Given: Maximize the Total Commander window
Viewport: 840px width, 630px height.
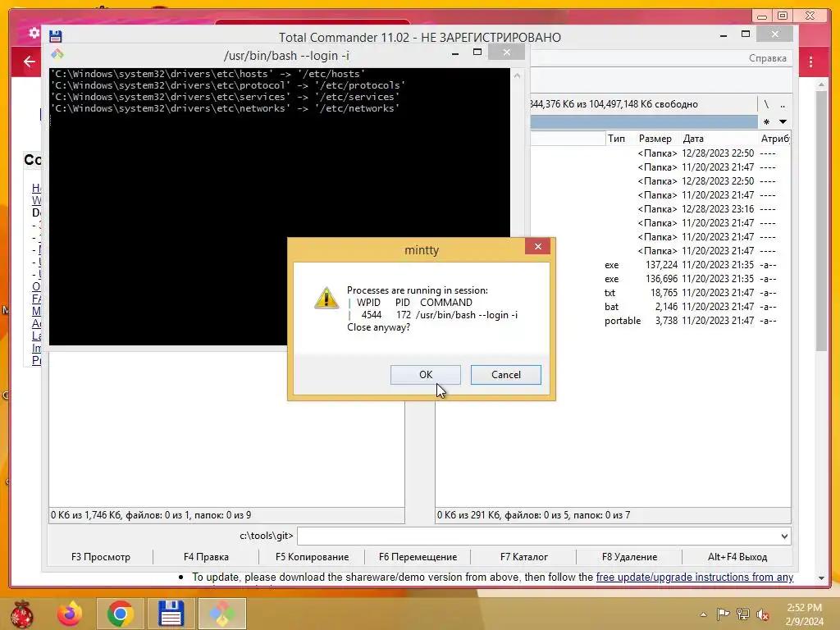Looking at the screenshot, I should 745,34.
